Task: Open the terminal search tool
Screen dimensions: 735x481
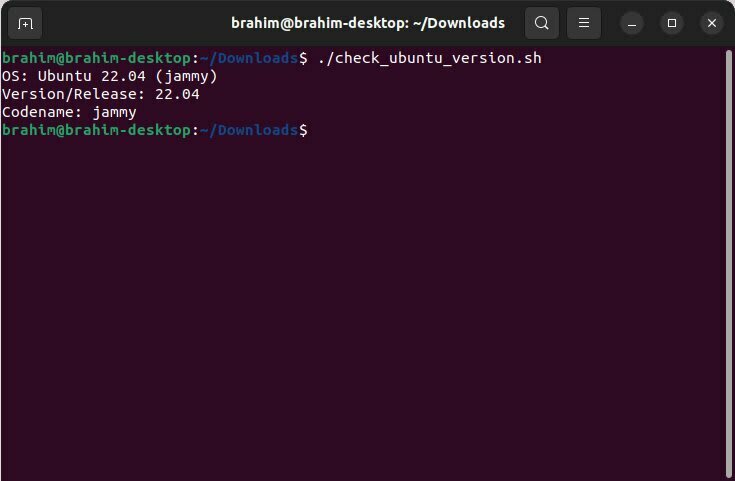Action: (x=541, y=23)
